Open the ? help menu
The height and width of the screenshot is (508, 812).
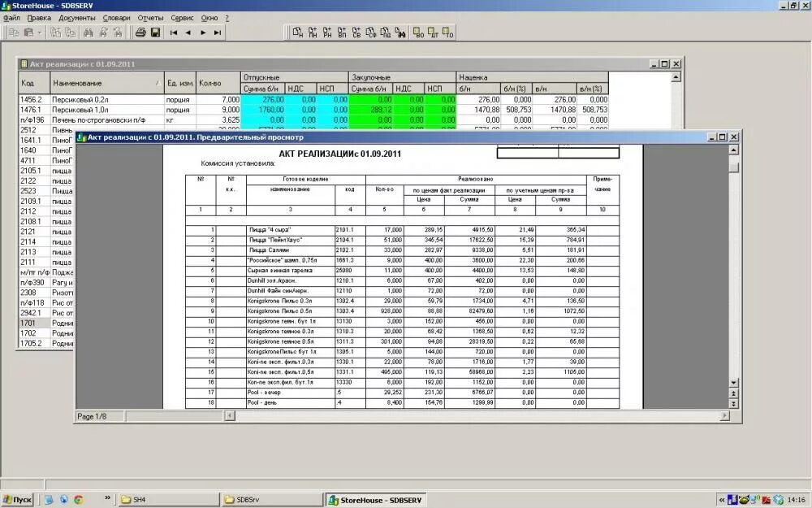[227, 18]
